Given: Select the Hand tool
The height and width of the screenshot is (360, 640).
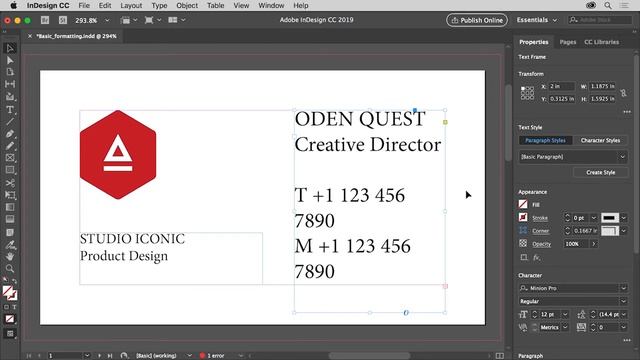Looking at the screenshot, I should pos(10,256).
